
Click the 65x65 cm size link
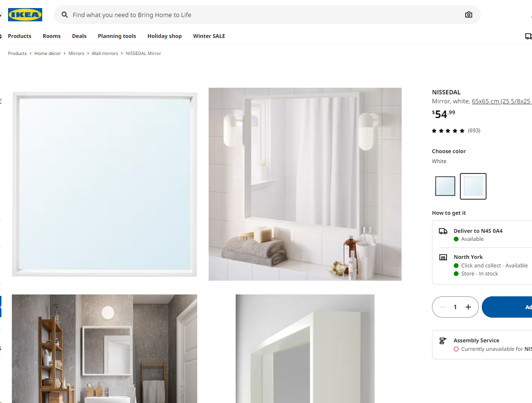click(502, 101)
